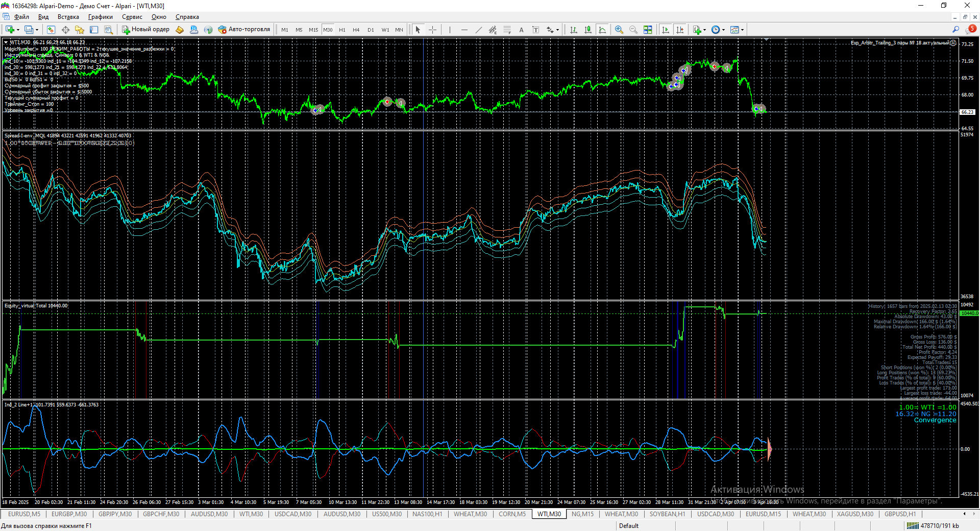The image size is (980, 531).
Task: Switch to the NAS100,H1 chart tab
Action: click(x=427, y=514)
